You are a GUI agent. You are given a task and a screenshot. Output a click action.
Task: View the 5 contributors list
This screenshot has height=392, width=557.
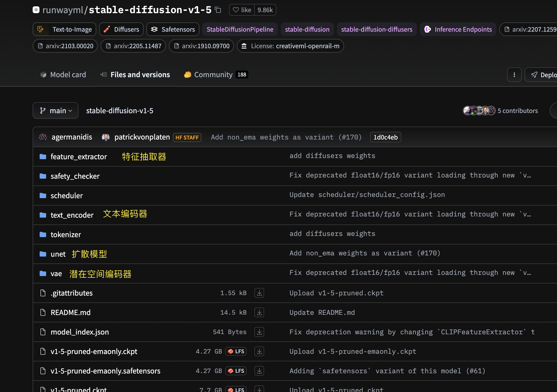click(x=518, y=111)
